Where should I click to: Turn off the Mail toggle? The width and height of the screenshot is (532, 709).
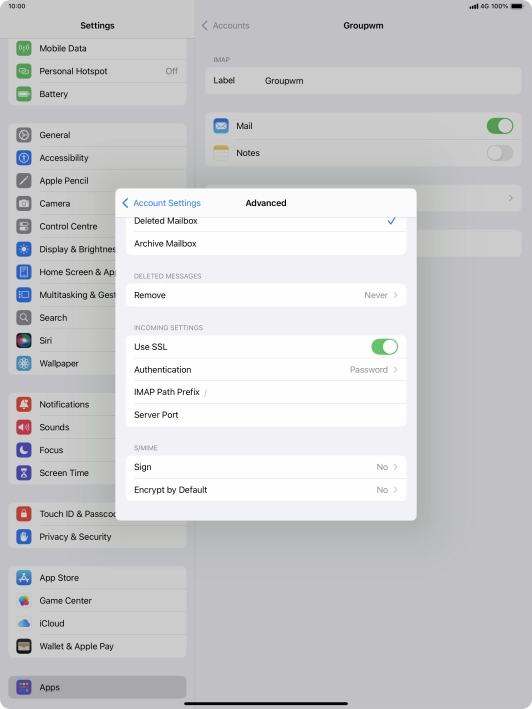[499, 126]
